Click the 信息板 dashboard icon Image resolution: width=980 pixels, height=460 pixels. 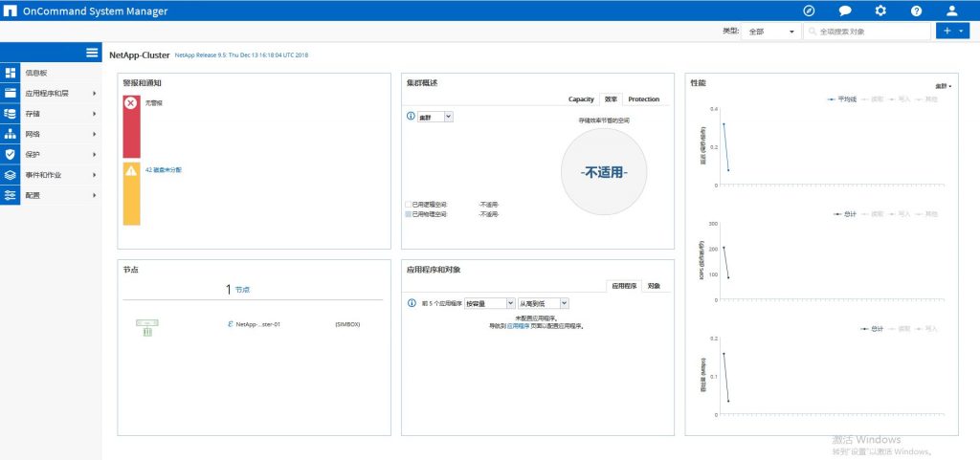10,73
